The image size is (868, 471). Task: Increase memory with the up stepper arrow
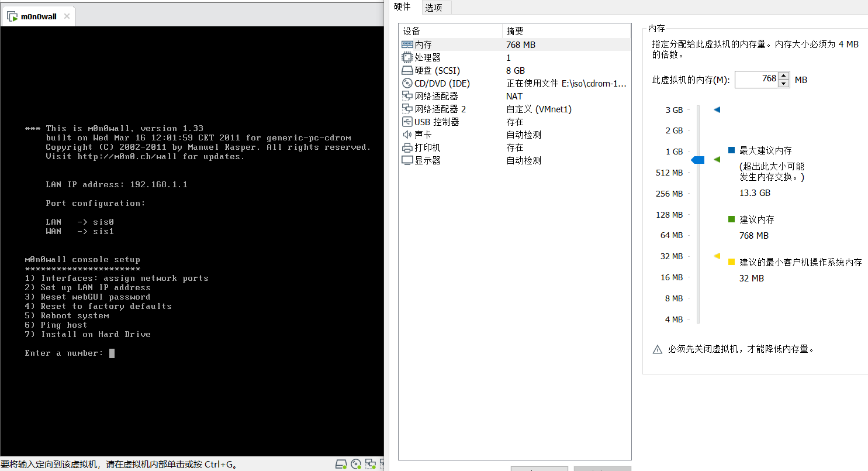pos(784,75)
